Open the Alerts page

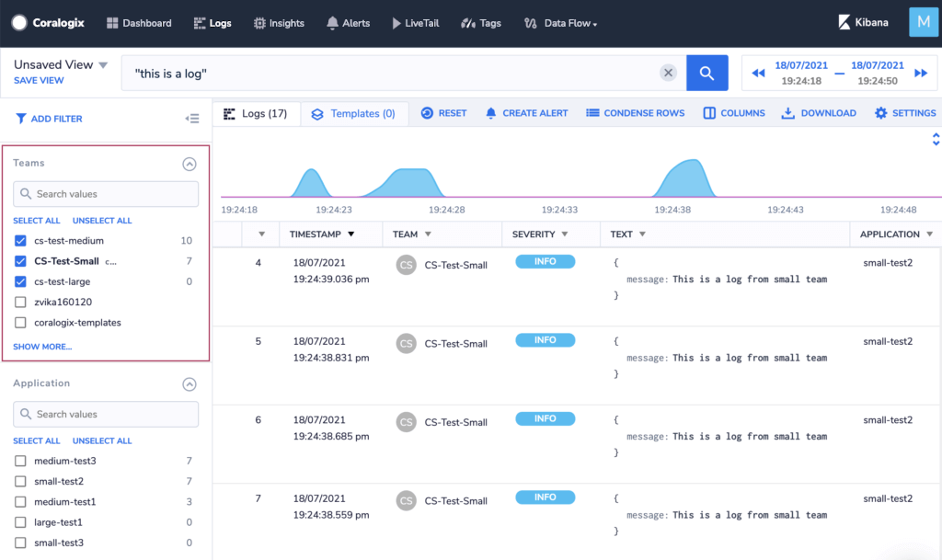[348, 23]
